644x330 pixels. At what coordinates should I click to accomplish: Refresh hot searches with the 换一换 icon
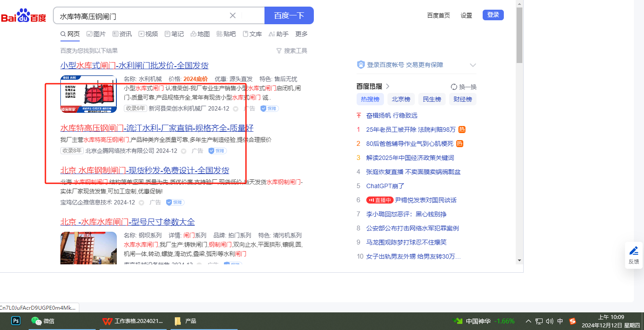(x=454, y=87)
